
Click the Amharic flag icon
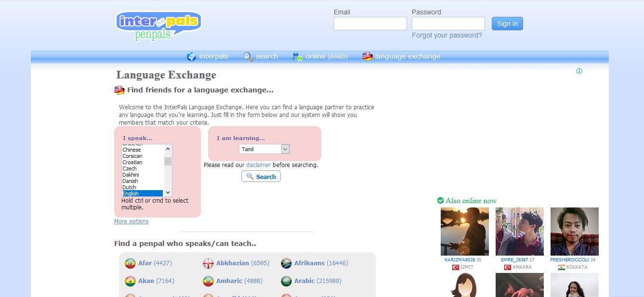(208, 281)
